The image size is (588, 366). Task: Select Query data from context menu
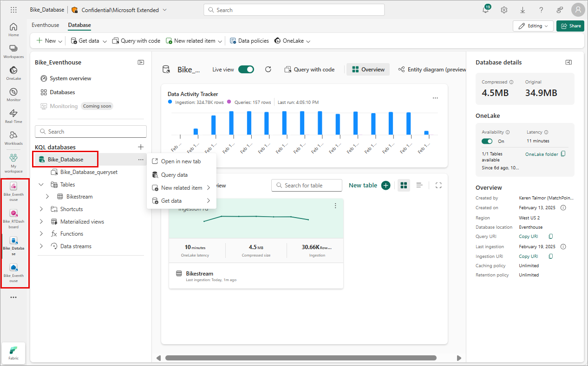pyautogui.click(x=174, y=175)
